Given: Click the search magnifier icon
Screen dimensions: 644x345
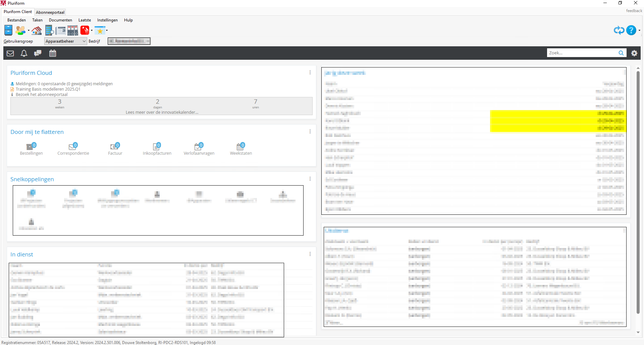Looking at the screenshot, I should click(x=621, y=53).
